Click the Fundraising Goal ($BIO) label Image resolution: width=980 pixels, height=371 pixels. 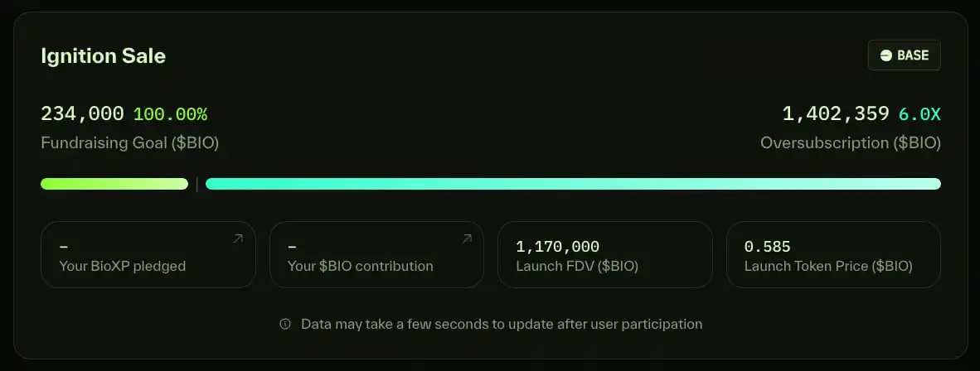click(130, 143)
